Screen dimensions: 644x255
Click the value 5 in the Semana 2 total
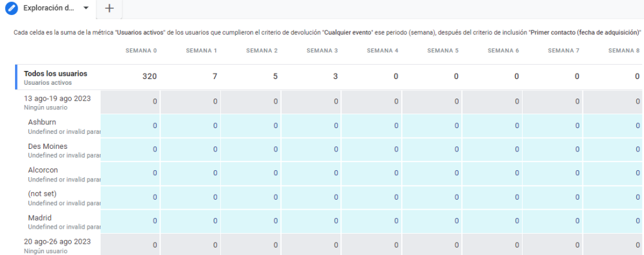275,77
